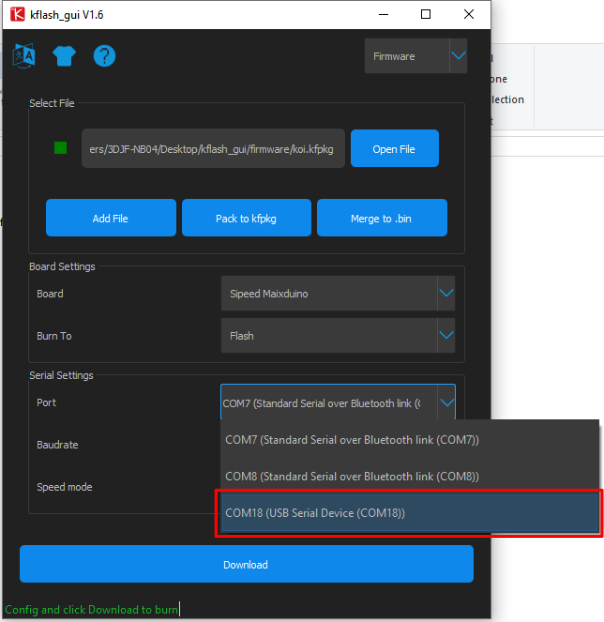
Task: Click the language translate icon
Action: tap(23, 56)
